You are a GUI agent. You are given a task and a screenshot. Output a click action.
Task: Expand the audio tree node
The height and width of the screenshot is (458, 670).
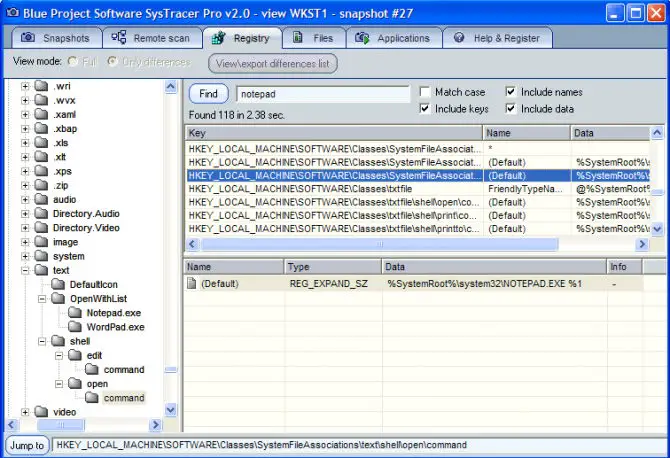(25, 200)
